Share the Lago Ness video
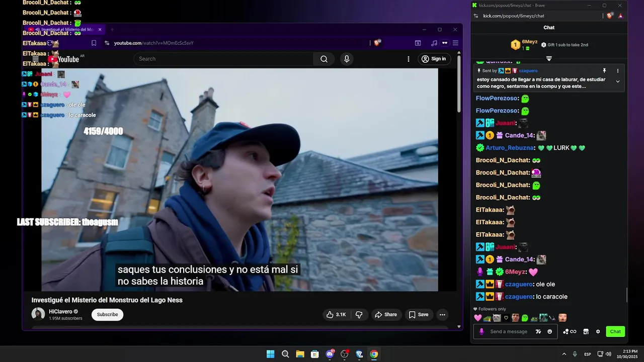 coord(386,315)
